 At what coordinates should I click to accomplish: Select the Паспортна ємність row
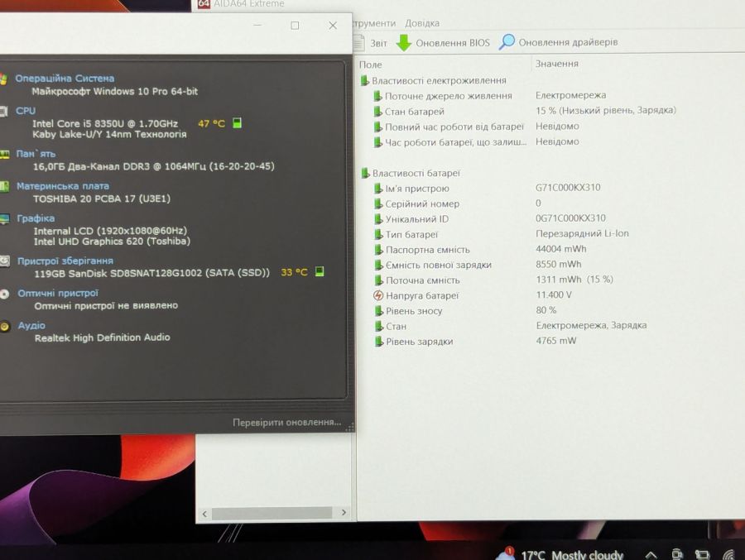point(422,249)
